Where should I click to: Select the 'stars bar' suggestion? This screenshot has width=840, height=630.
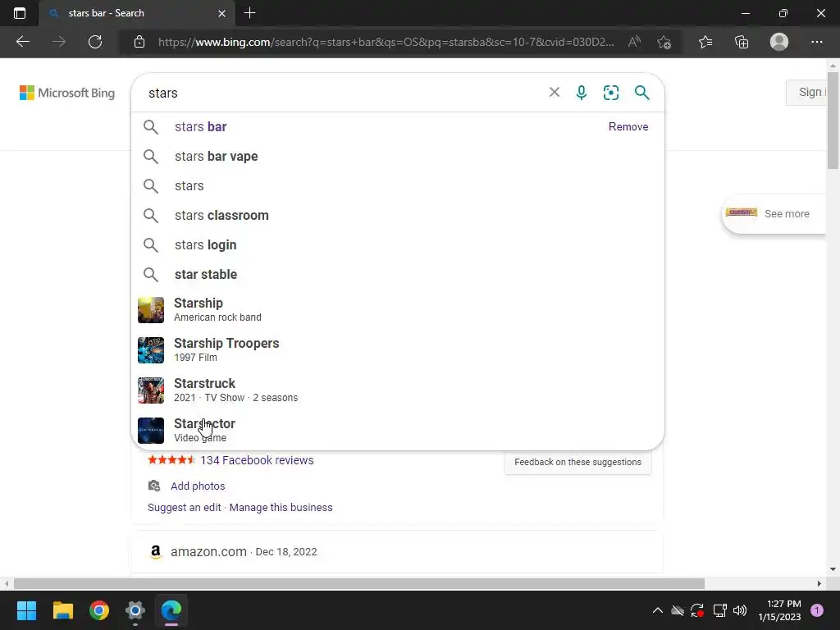(x=398, y=127)
